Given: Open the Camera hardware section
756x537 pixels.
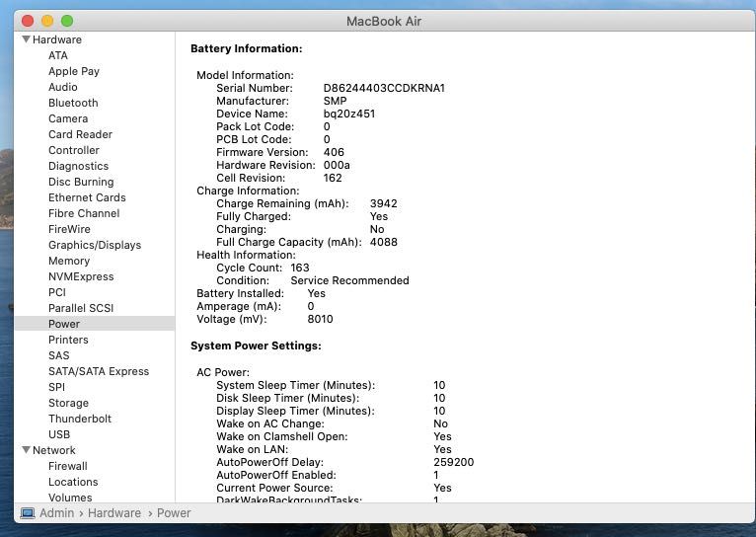Looking at the screenshot, I should [x=68, y=118].
